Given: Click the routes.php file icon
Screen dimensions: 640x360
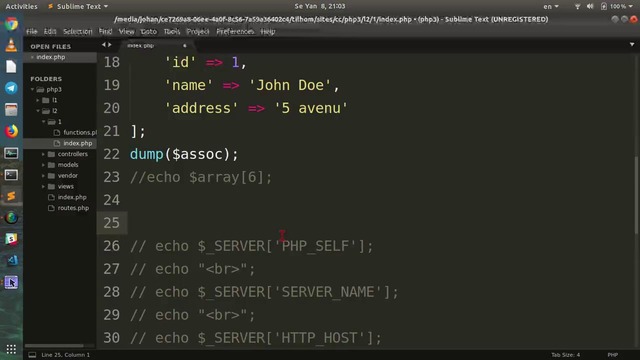Looking at the screenshot, I should pyautogui.click(x=51, y=208).
